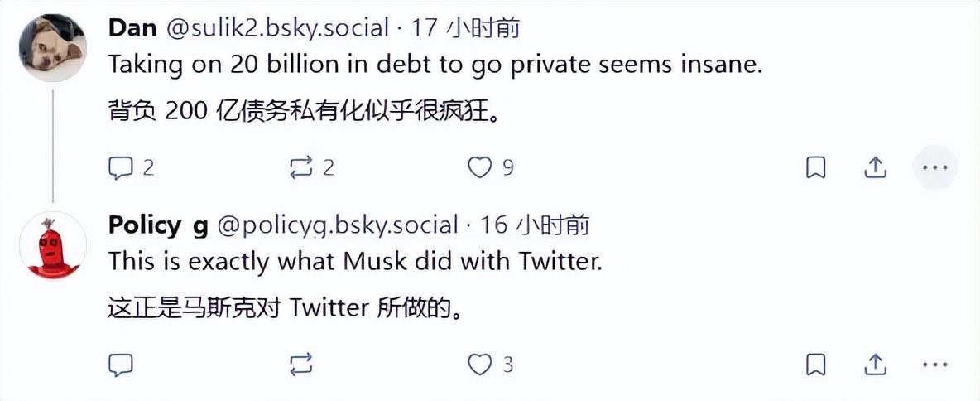980x401 pixels.
Task: Open the @policyg.bsky.social handle
Action: [x=338, y=225]
